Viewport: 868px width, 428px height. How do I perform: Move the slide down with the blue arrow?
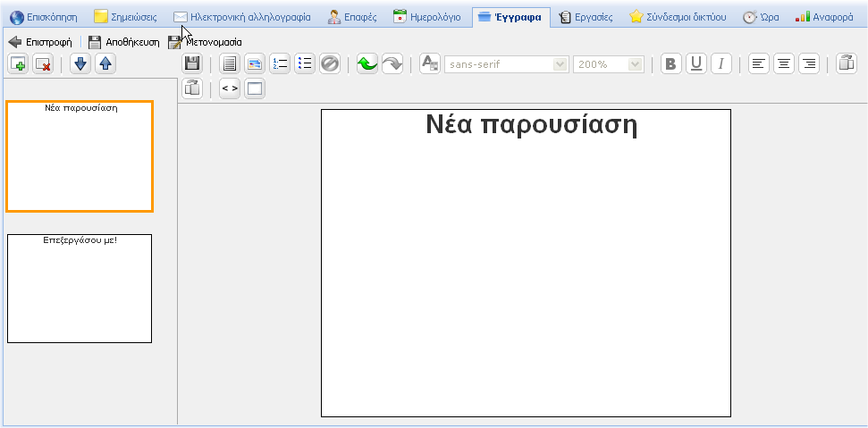[x=80, y=63]
